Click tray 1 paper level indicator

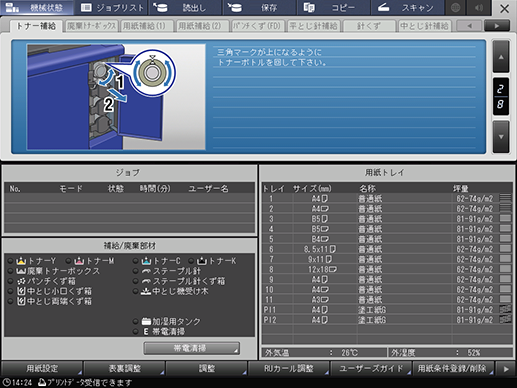point(505,198)
